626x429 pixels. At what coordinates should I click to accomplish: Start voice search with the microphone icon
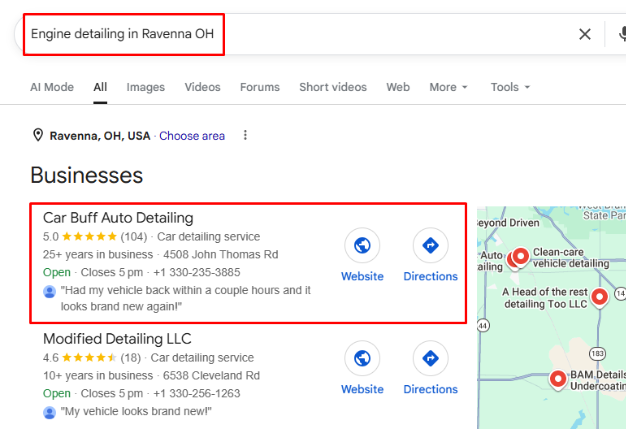[x=622, y=34]
